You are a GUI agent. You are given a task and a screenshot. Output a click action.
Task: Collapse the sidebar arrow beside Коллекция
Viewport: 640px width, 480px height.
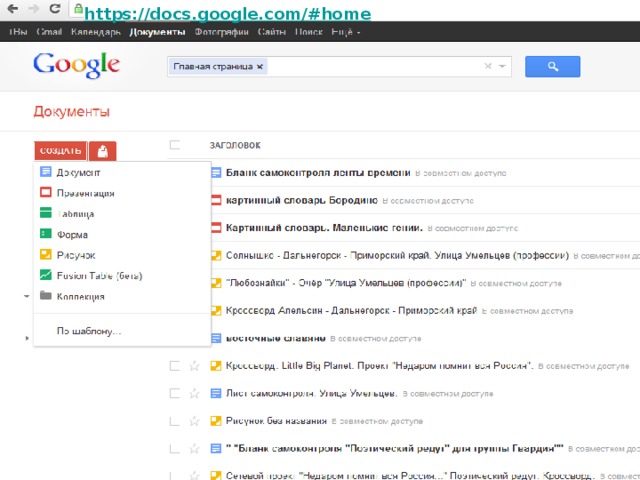(27, 296)
